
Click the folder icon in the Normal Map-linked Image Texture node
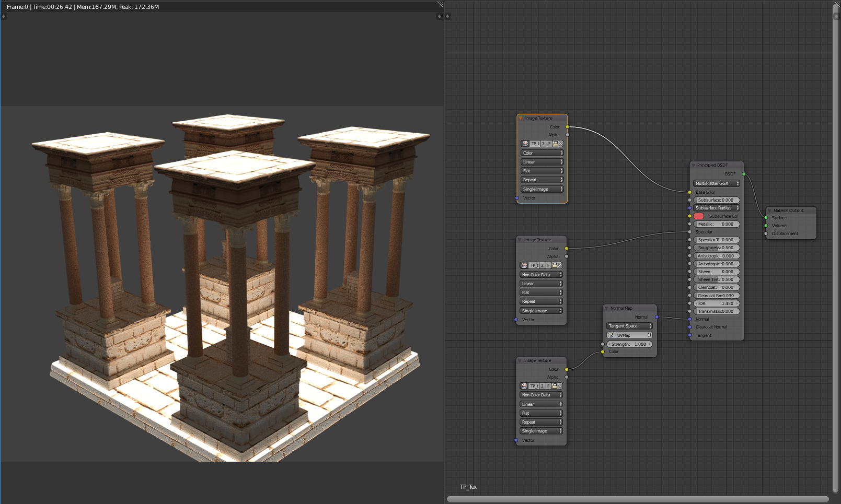click(554, 386)
